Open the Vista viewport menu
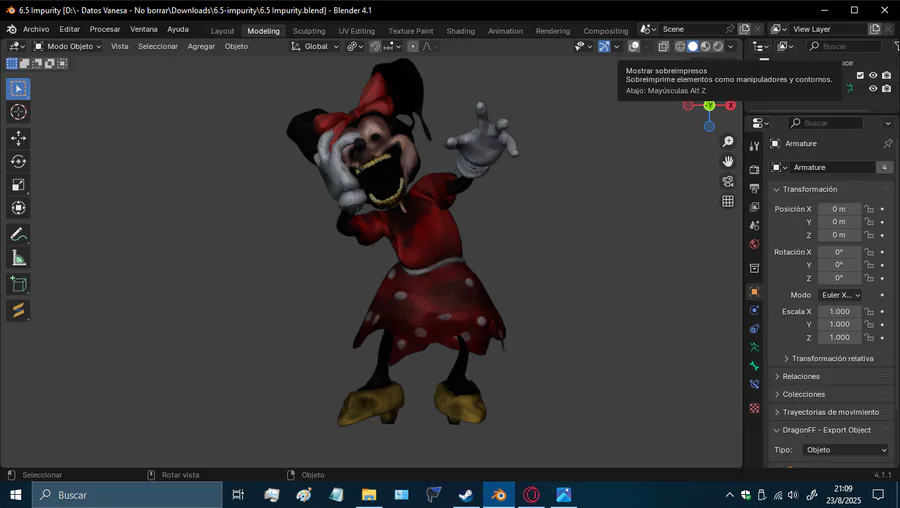This screenshot has height=508, width=900. (119, 46)
